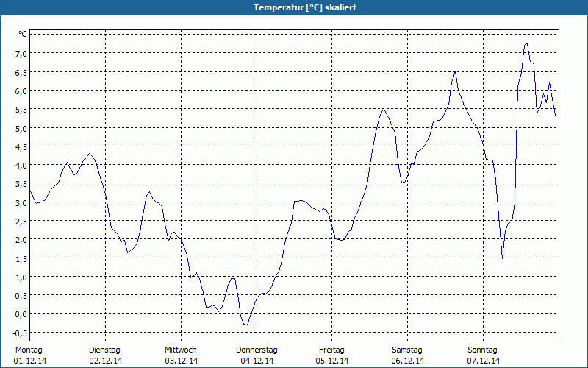This screenshot has height=368, width=588.
Task: Click the date label 01.12.14
Action: tap(29, 361)
